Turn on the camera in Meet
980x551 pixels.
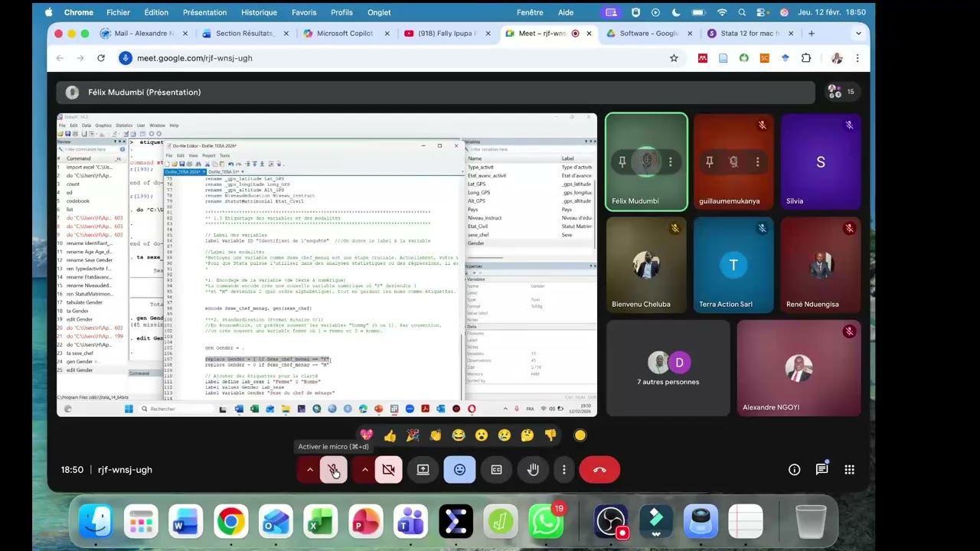click(x=388, y=470)
